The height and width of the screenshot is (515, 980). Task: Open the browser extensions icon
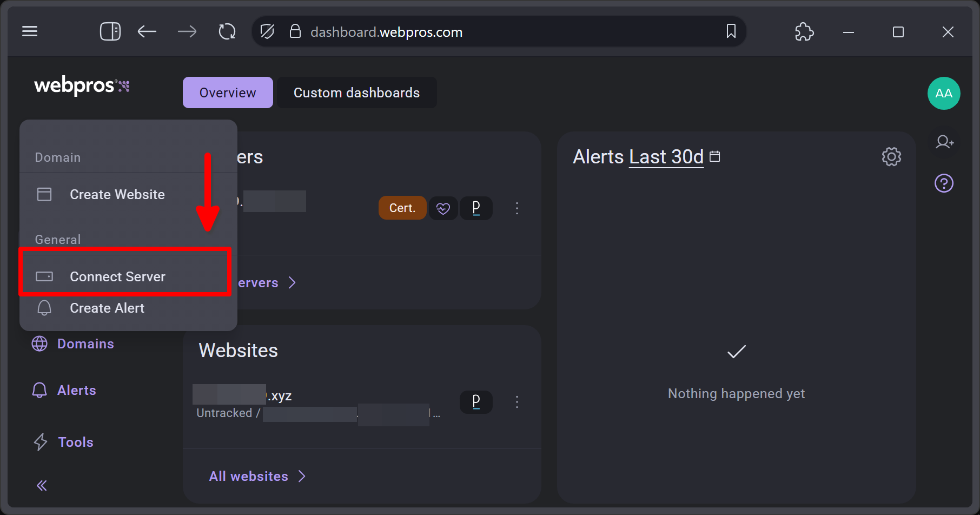[804, 31]
